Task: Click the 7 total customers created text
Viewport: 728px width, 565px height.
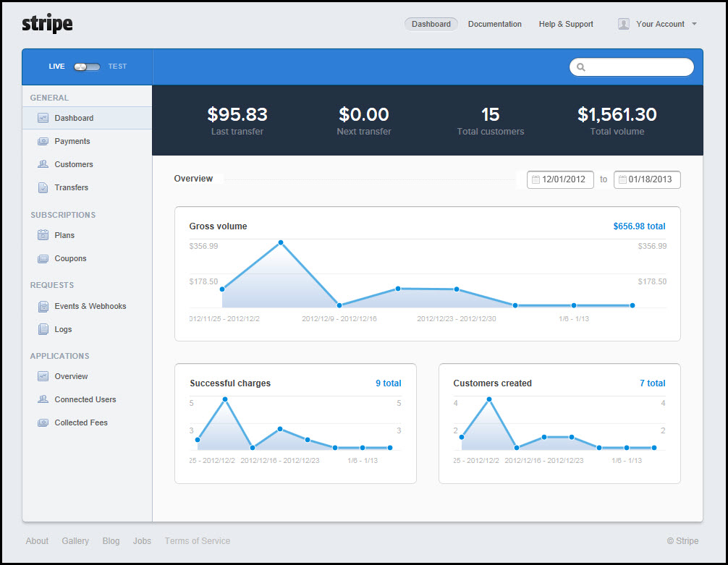Action: [652, 383]
